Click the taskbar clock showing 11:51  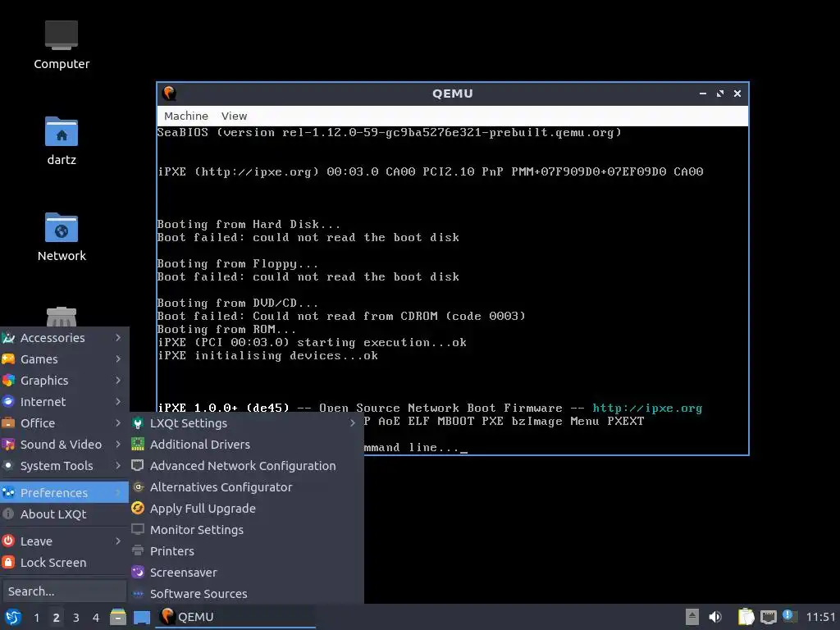tap(820, 617)
